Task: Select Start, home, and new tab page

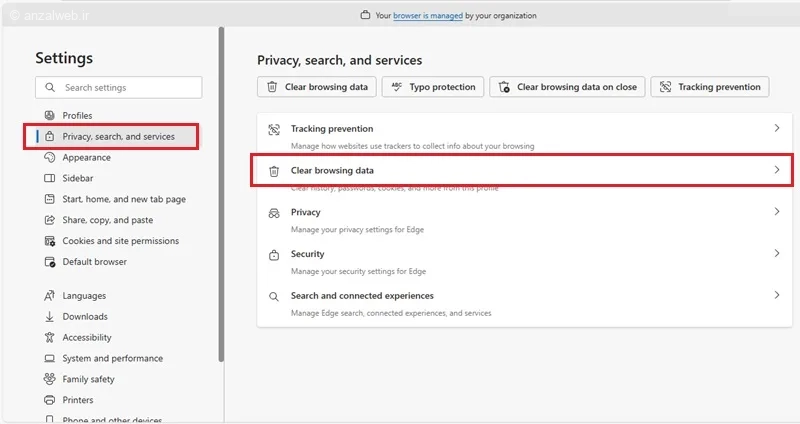Action: (x=124, y=199)
